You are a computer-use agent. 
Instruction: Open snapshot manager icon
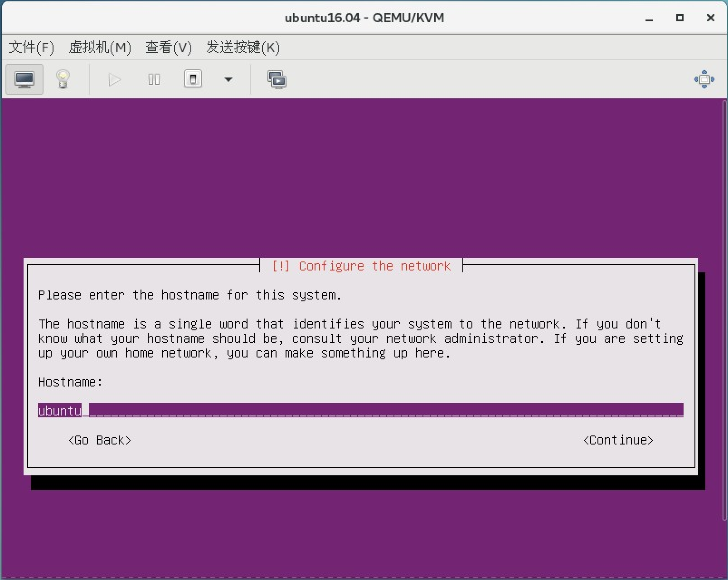coord(277,80)
